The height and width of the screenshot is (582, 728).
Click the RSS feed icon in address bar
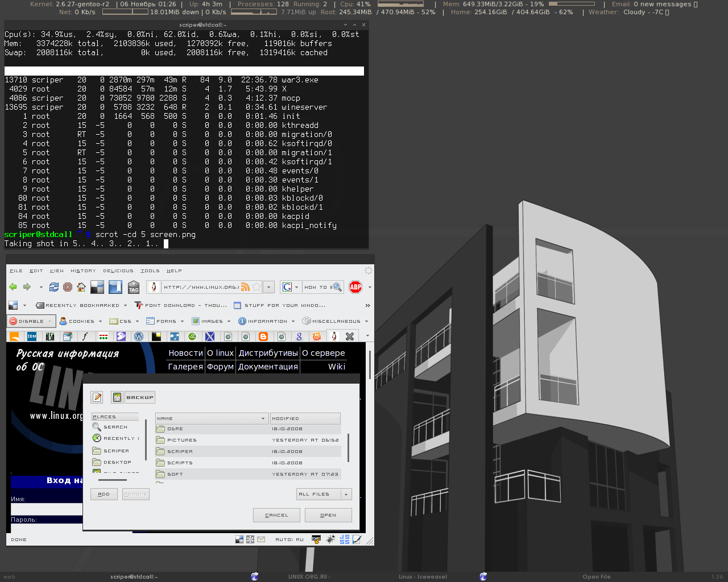coord(245,287)
